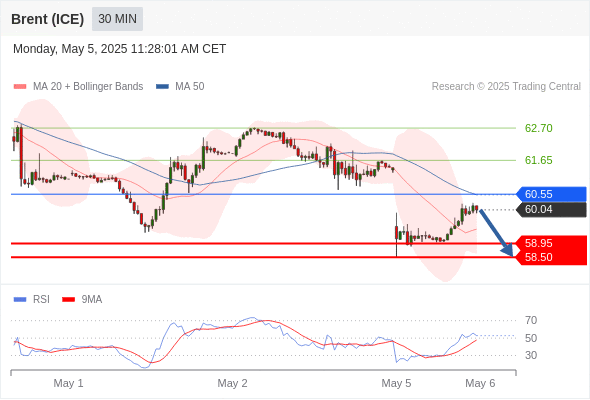Image resolution: width=590 pixels, height=400 pixels.
Task: Select the 60.04 current price tag
Action: click(x=551, y=210)
